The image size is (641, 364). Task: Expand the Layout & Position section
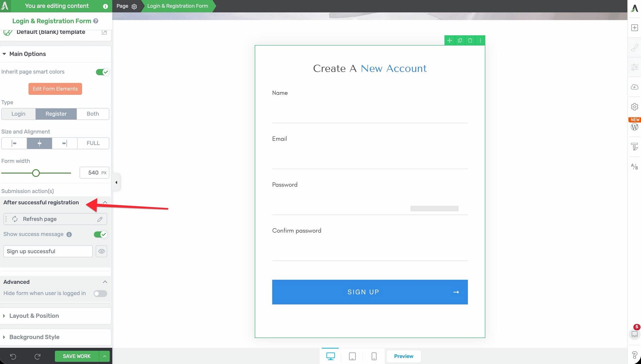[34, 316]
